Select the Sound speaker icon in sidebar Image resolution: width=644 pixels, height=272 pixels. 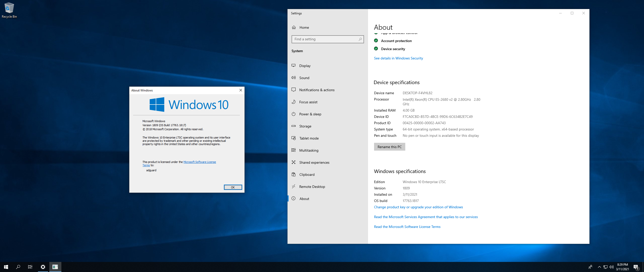[x=294, y=78]
